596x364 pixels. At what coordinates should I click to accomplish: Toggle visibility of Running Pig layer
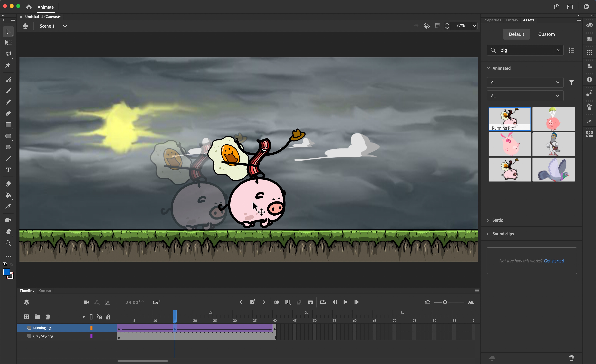pos(100,328)
